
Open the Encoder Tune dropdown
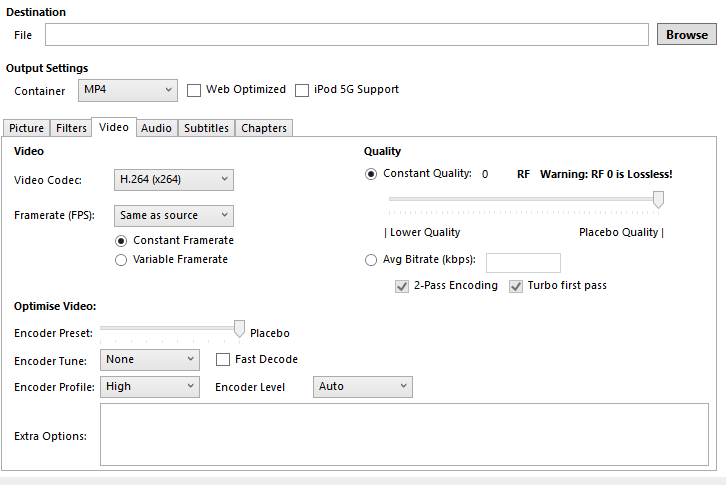click(x=150, y=360)
